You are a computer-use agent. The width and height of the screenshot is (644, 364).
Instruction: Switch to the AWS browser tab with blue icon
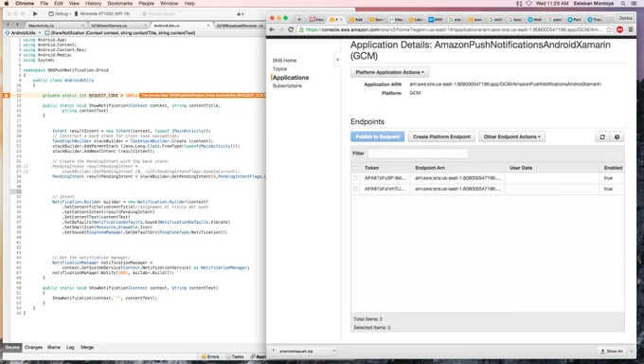click(x=437, y=19)
